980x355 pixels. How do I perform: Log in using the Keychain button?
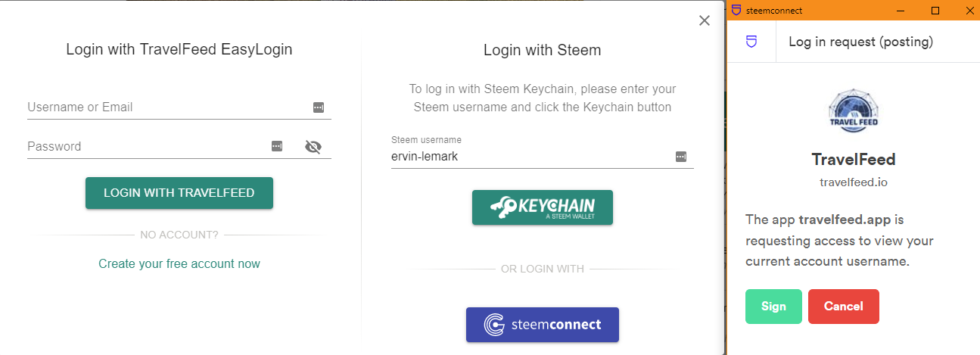pos(543,207)
